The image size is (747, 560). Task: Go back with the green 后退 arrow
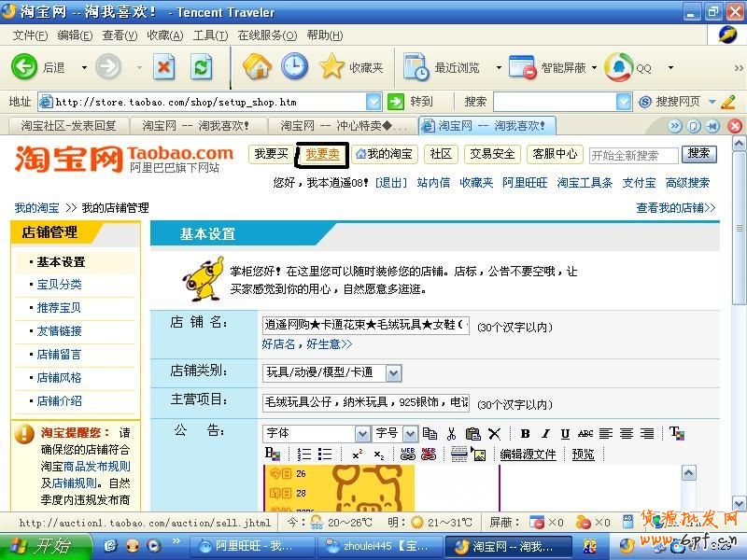pyautogui.click(x=24, y=66)
